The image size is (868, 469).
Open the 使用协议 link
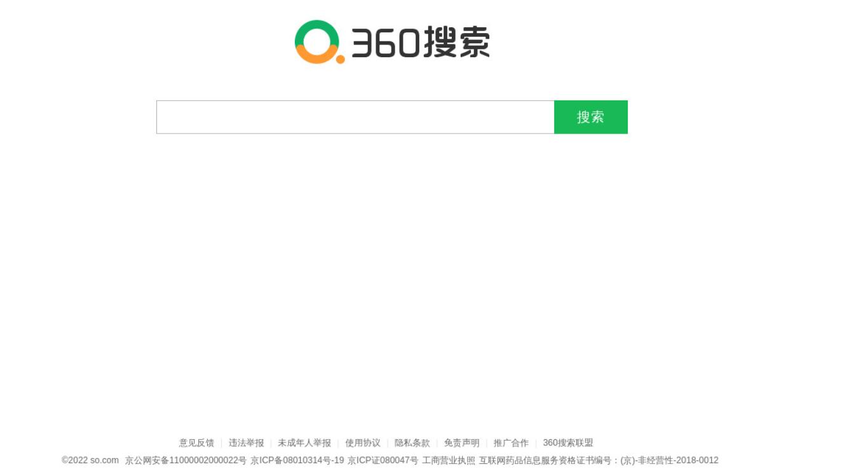pyautogui.click(x=363, y=443)
